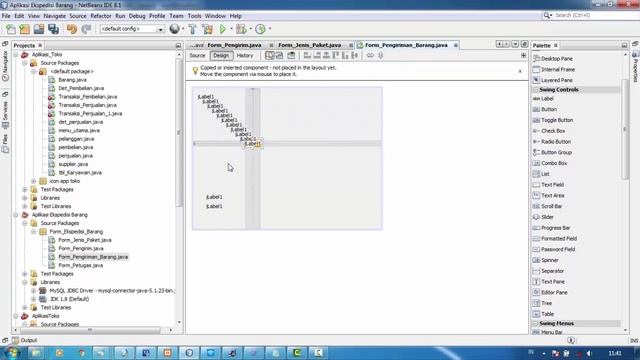Click the New Project toolbar icon
The image size is (640, 360).
[24, 29]
